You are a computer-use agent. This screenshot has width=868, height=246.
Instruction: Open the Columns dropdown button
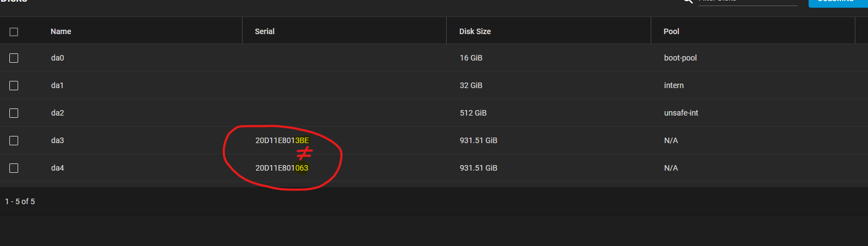838,3
